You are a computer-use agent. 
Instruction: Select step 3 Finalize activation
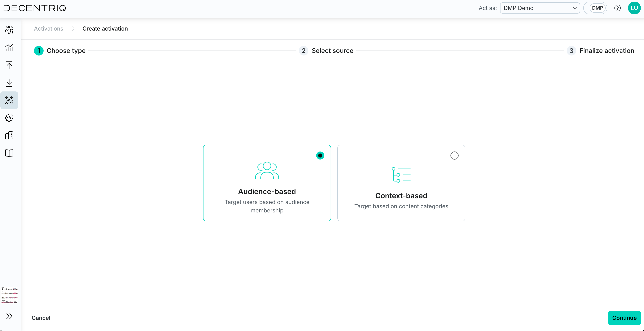[x=600, y=51]
